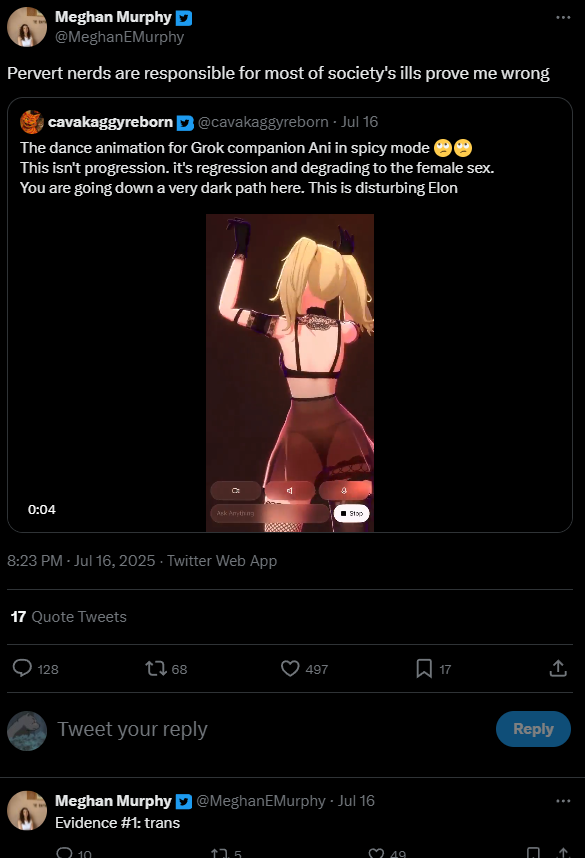Image resolution: width=585 pixels, height=858 pixels.
Task: Retweet using the icon showing 68
Action: (155, 668)
